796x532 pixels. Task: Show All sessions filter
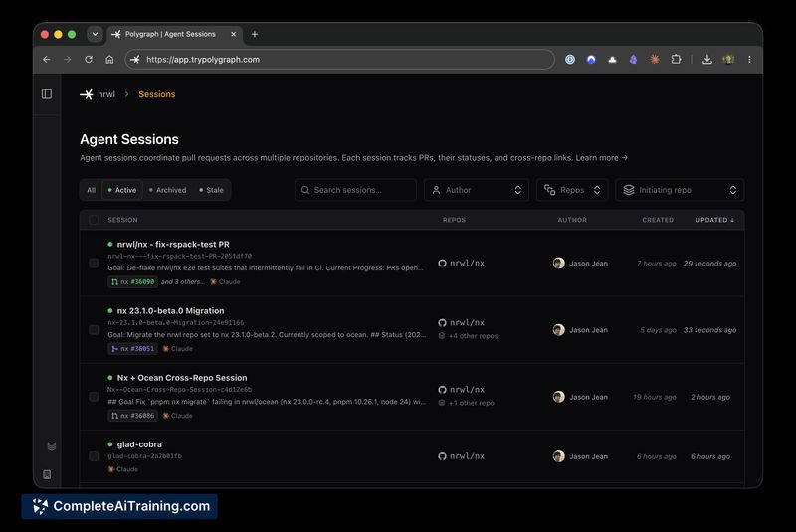coord(91,190)
